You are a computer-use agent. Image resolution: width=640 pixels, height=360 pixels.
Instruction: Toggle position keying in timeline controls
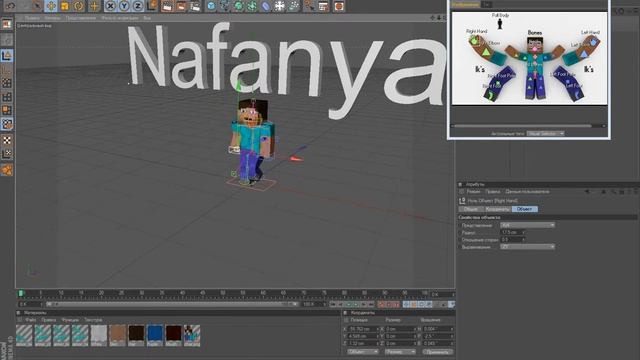(406, 304)
